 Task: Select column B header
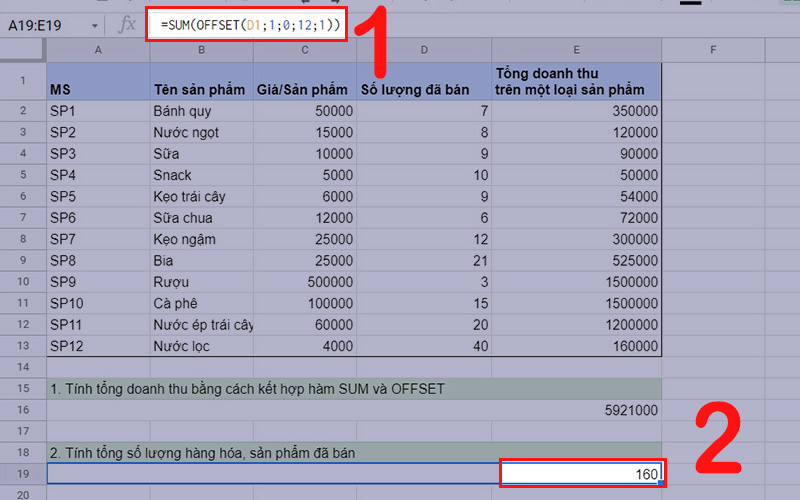click(x=202, y=50)
